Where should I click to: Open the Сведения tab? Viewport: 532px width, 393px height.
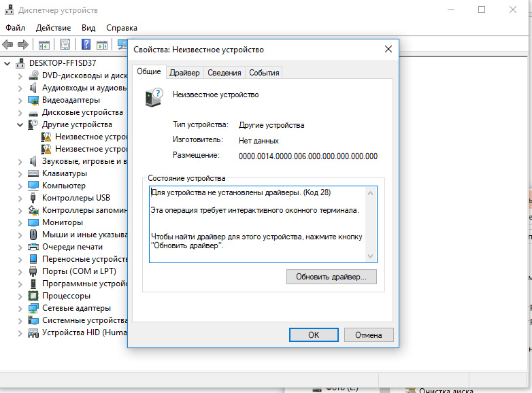[x=224, y=73]
